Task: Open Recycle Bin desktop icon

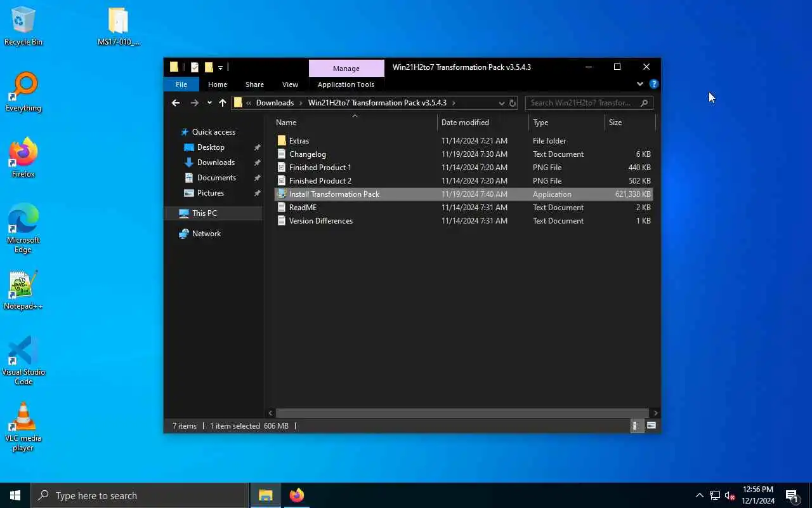Action: tap(23, 26)
